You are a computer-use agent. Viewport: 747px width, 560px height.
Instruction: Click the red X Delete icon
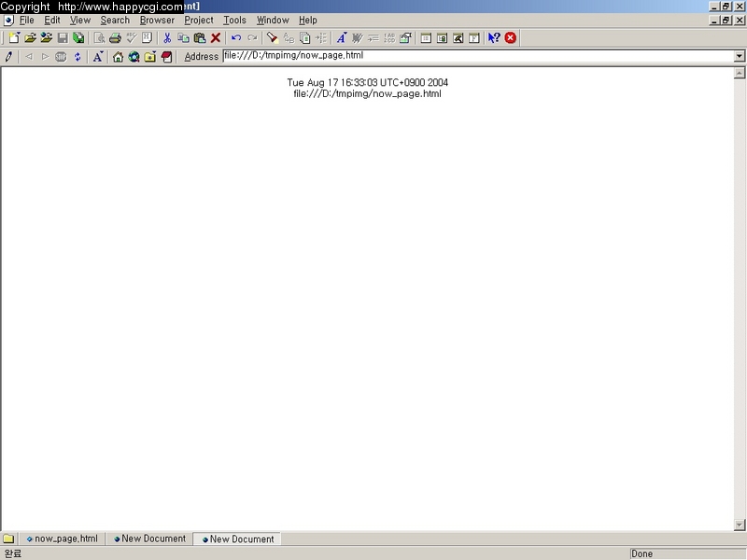[x=216, y=38]
